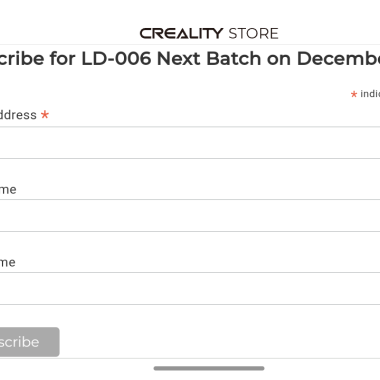Click the LD-006 text in heading
This screenshot has width=380, height=380.
point(116,59)
